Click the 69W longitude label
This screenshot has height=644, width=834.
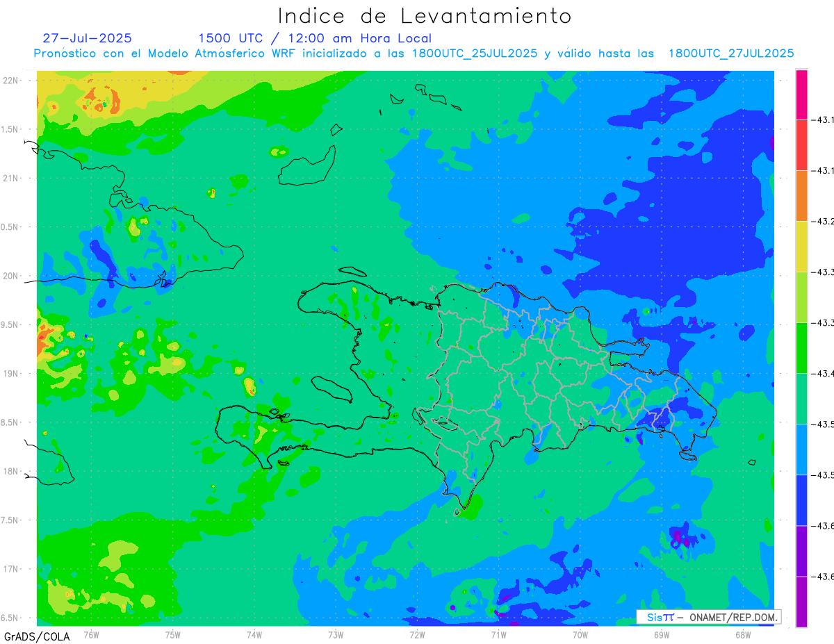click(662, 634)
